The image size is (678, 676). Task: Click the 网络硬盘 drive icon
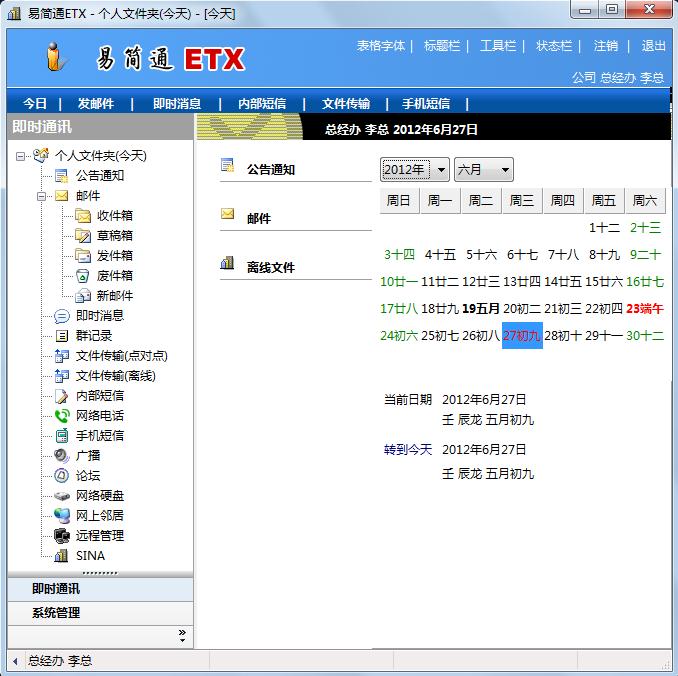(x=61, y=496)
